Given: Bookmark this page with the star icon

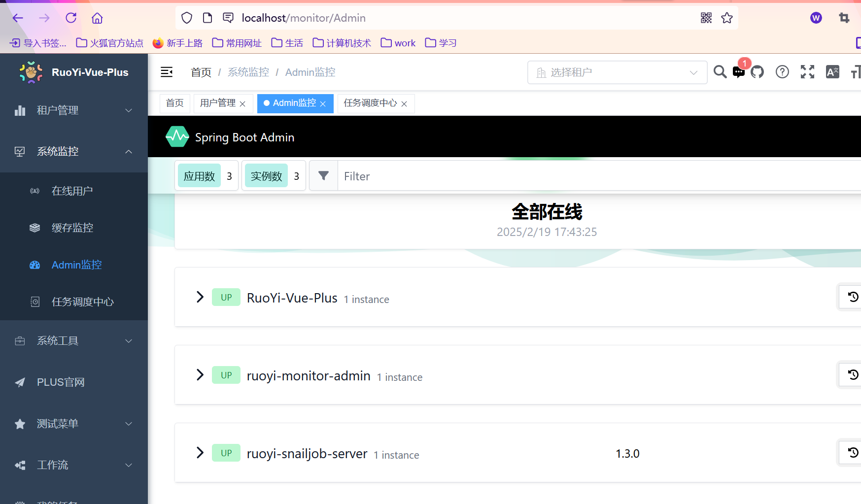Looking at the screenshot, I should click(x=727, y=18).
